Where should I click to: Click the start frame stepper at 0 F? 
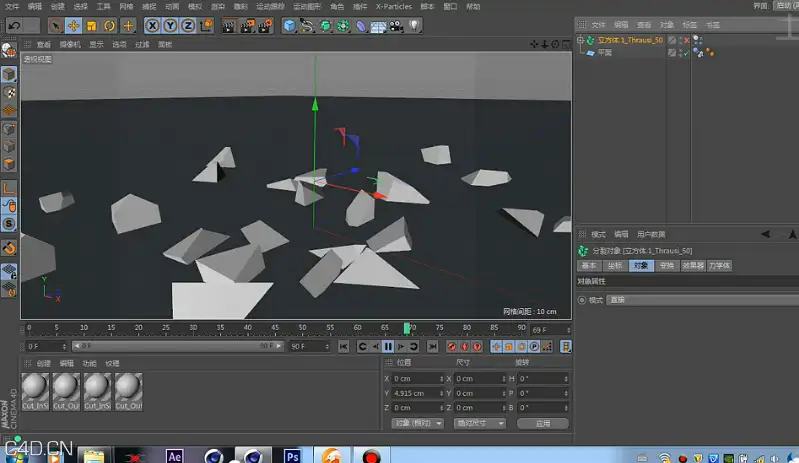(64, 346)
